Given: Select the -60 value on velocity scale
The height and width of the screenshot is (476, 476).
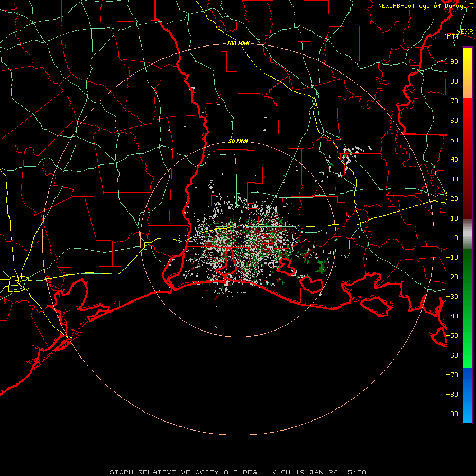Looking at the screenshot, I should click(x=452, y=355).
